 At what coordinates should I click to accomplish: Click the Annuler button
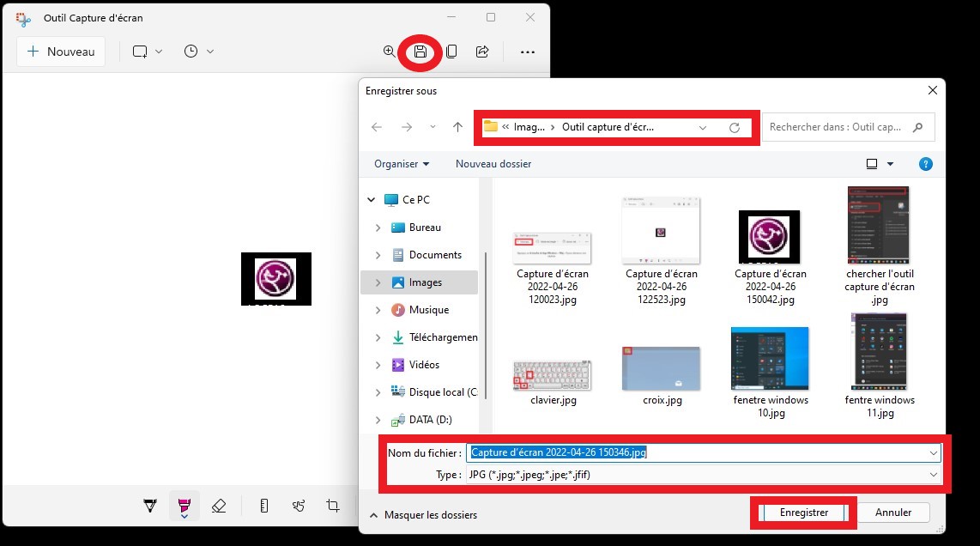[x=892, y=513]
